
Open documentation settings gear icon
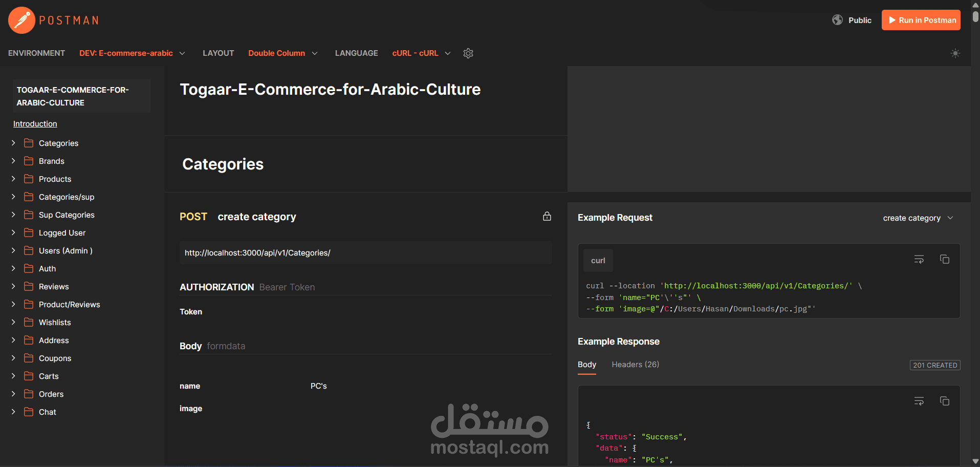tap(468, 53)
